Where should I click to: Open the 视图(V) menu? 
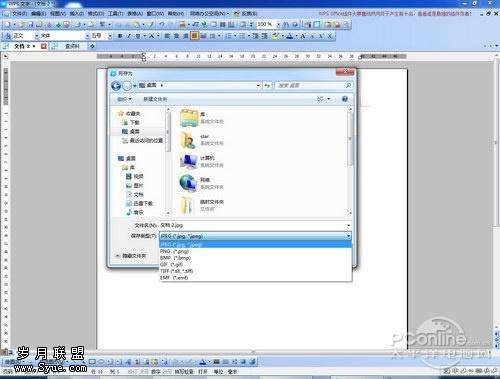coord(57,14)
